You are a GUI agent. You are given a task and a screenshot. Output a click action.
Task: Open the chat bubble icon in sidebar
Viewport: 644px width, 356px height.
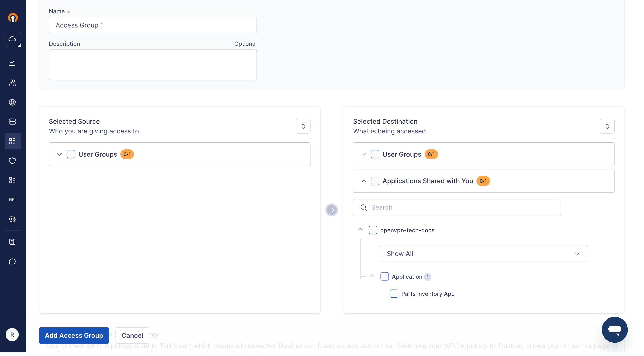coord(12,262)
